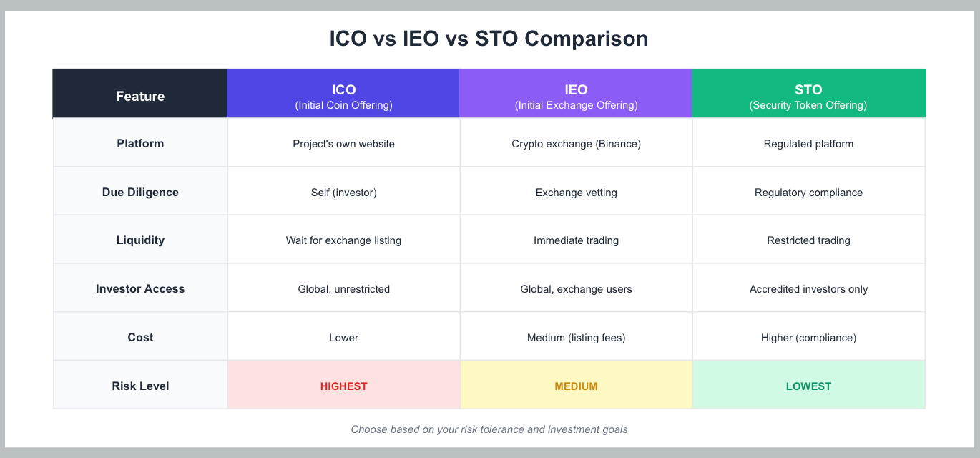Viewport: 980px width, 458px height.
Task: Click the ICO vs IEO vs STO title
Action: pyautogui.click(x=489, y=39)
